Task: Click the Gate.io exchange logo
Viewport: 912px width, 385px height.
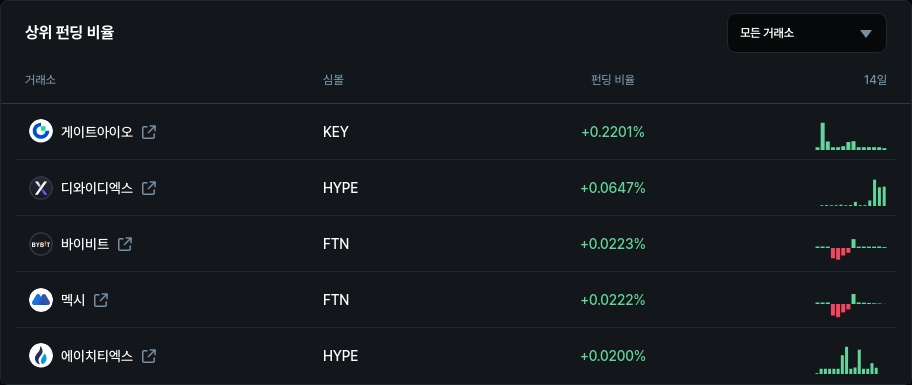Action: [x=41, y=131]
